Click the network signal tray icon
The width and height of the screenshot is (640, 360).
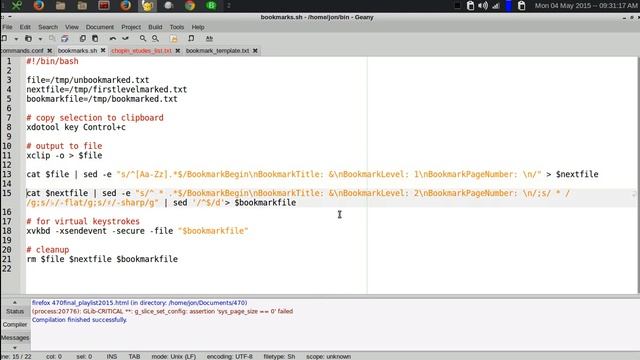click(496, 6)
